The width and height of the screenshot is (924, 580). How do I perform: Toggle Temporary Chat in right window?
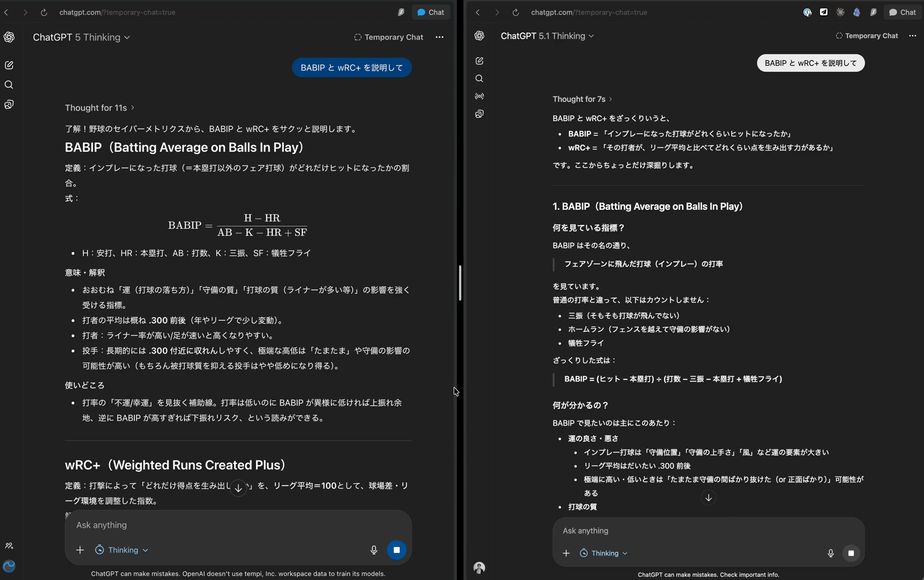click(867, 36)
